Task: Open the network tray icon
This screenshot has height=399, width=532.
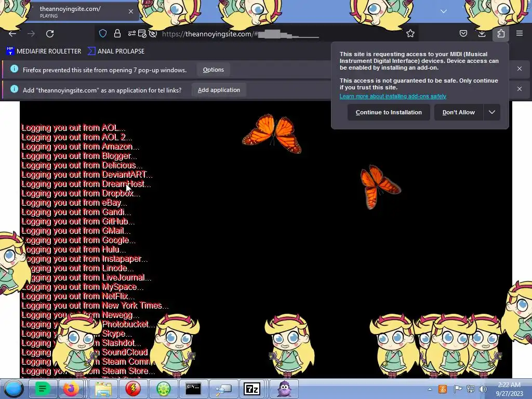Action: 471,389
